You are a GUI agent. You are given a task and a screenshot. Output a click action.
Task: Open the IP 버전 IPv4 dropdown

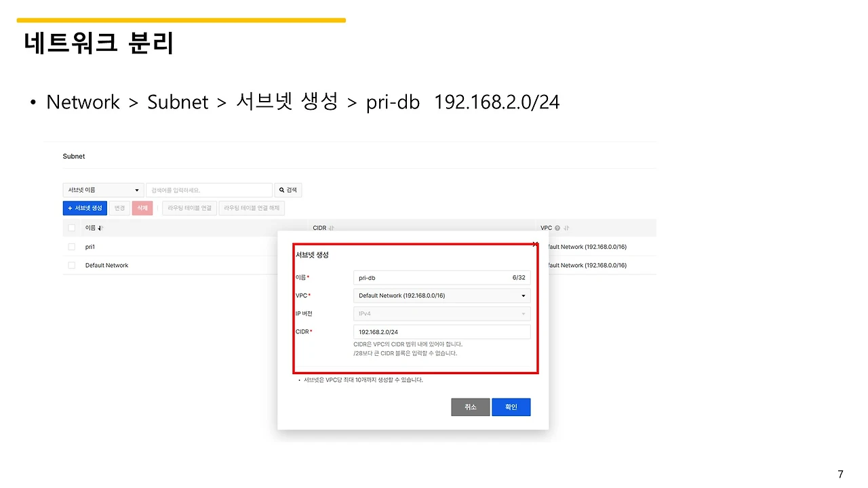point(441,314)
